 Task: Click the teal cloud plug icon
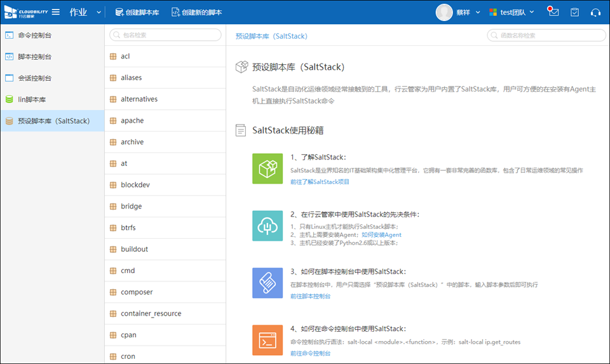tap(268, 226)
